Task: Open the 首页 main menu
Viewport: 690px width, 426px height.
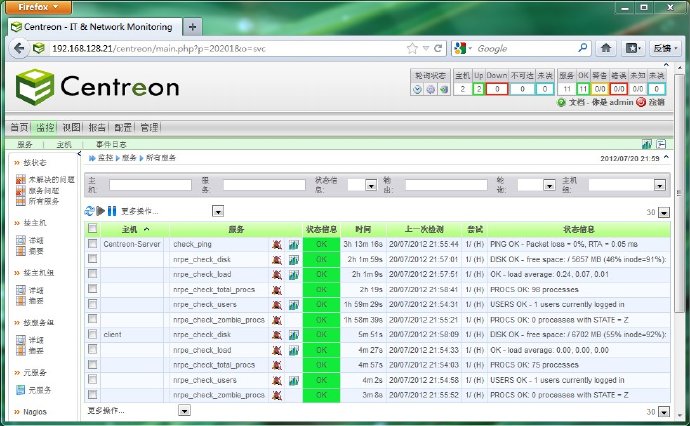Action: (x=19, y=128)
